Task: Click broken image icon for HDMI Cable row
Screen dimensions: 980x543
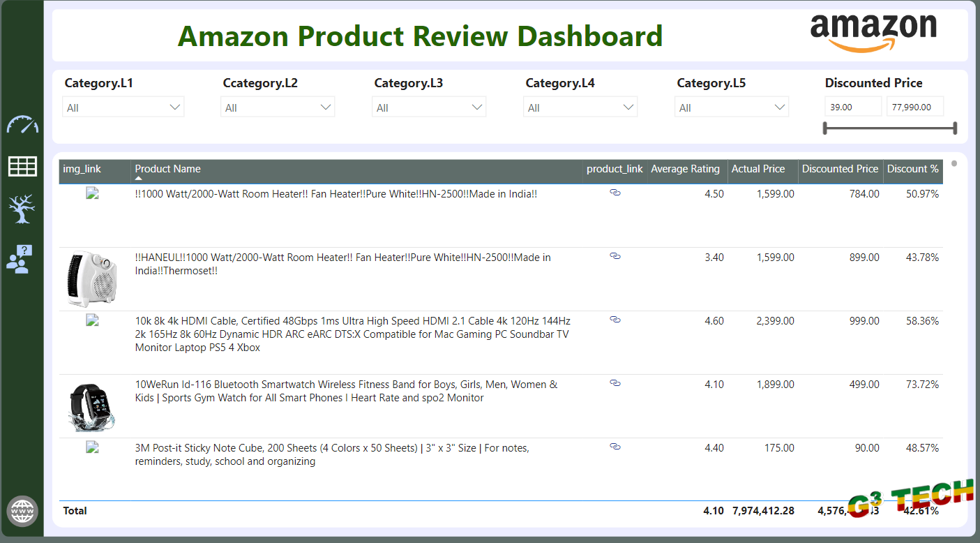Action: [x=93, y=320]
